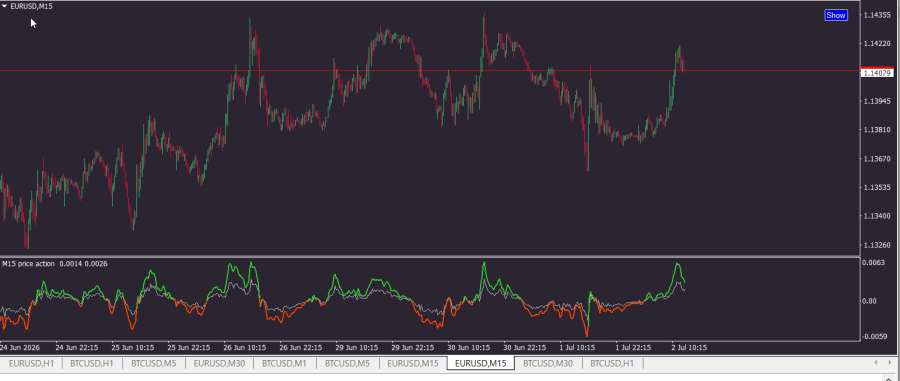Switch to the BTCUSD,M30 chart tab
This screenshot has width=900, height=381.
[548, 363]
